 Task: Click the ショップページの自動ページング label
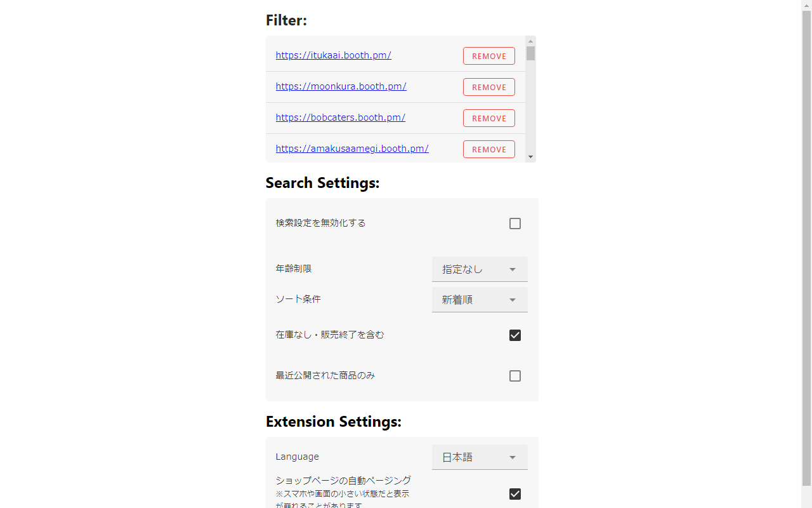click(x=343, y=480)
